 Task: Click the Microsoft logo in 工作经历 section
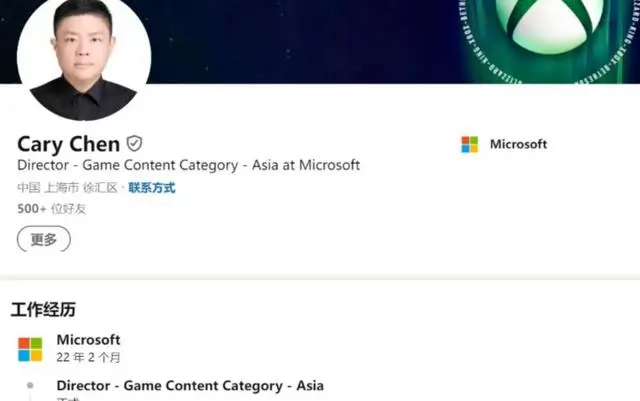pyautogui.click(x=30, y=350)
